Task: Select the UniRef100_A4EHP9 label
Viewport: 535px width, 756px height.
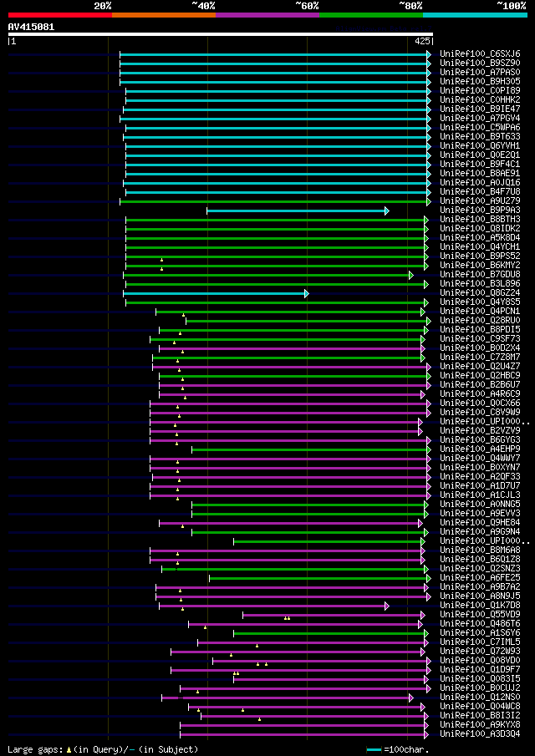Action: pos(480,449)
